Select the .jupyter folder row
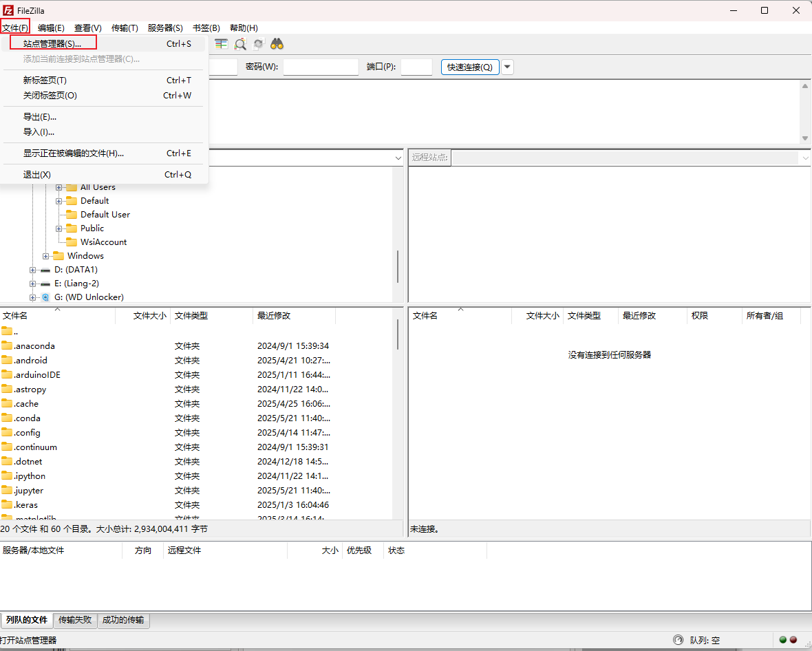Image resolution: width=812 pixels, height=651 pixels. [x=197, y=491]
